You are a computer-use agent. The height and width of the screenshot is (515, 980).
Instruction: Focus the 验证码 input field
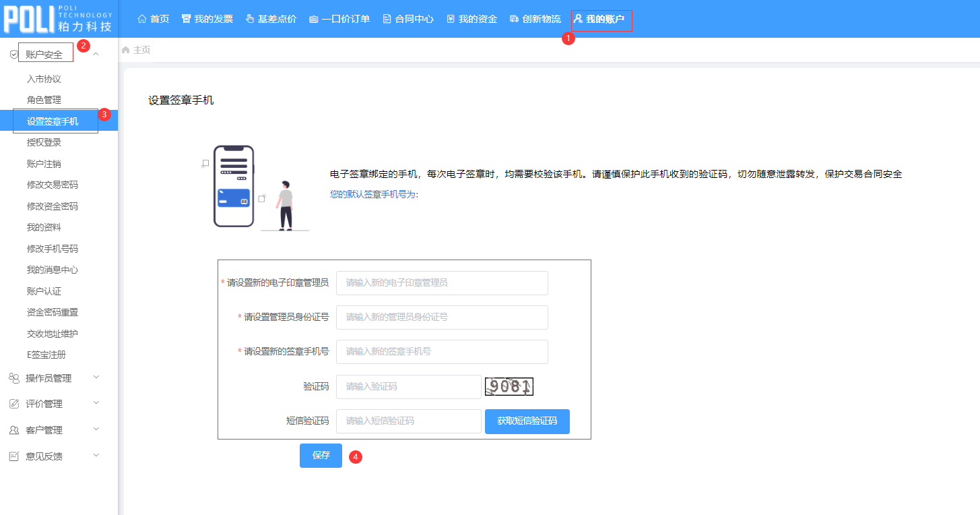pos(409,387)
